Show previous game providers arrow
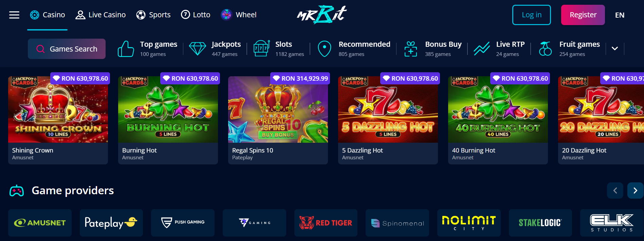 [x=615, y=190]
